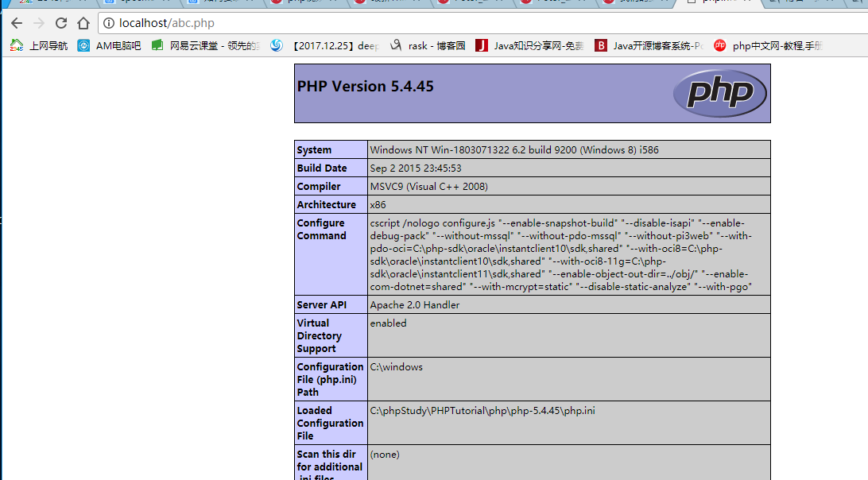
Task: Select the x86 architecture value
Action: click(x=569, y=205)
